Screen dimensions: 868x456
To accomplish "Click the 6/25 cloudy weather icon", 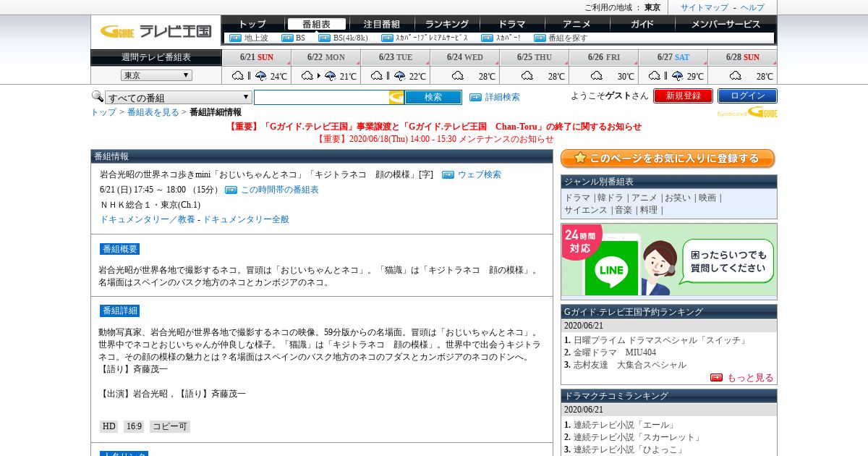I will coord(527,75).
